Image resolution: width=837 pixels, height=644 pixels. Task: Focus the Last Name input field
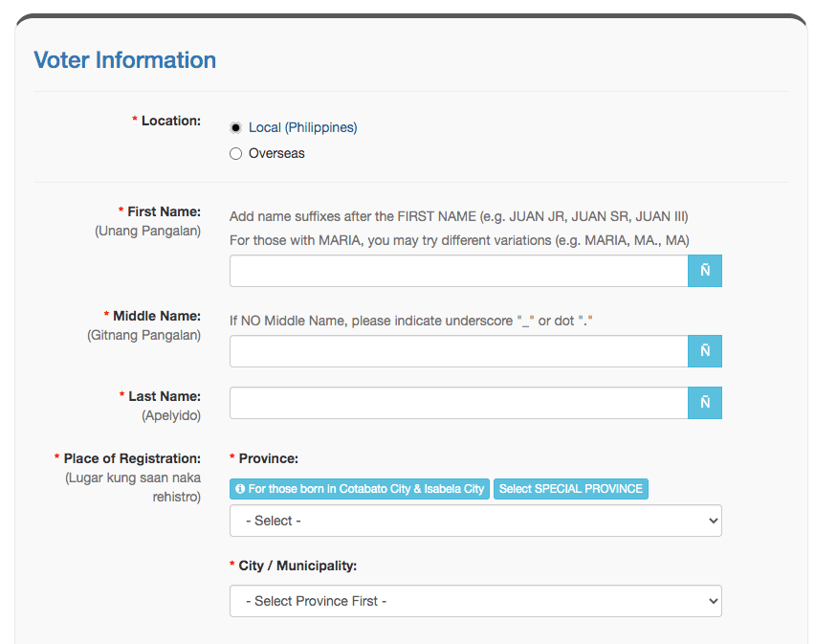pyautogui.click(x=458, y=403)
